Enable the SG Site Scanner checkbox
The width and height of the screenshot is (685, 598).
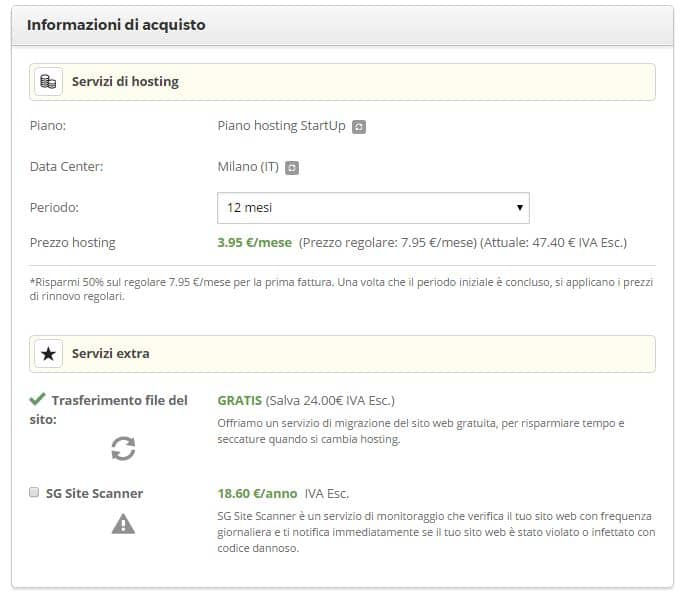coord(34,493)
